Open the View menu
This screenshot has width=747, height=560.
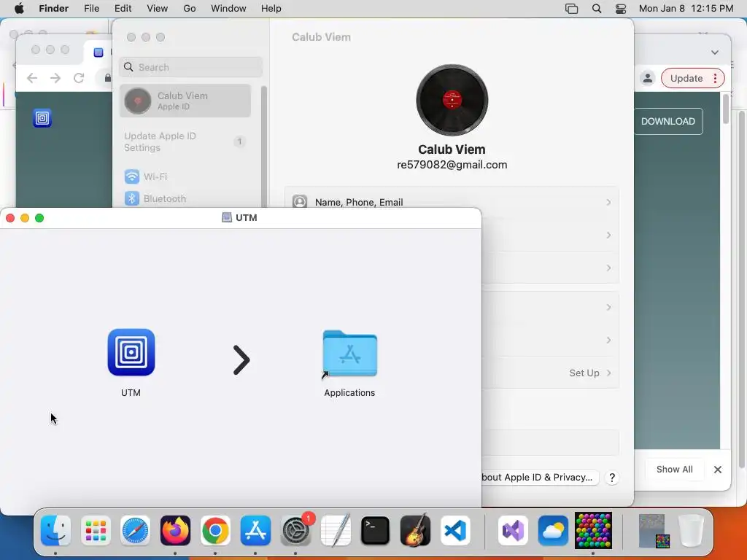158,9
